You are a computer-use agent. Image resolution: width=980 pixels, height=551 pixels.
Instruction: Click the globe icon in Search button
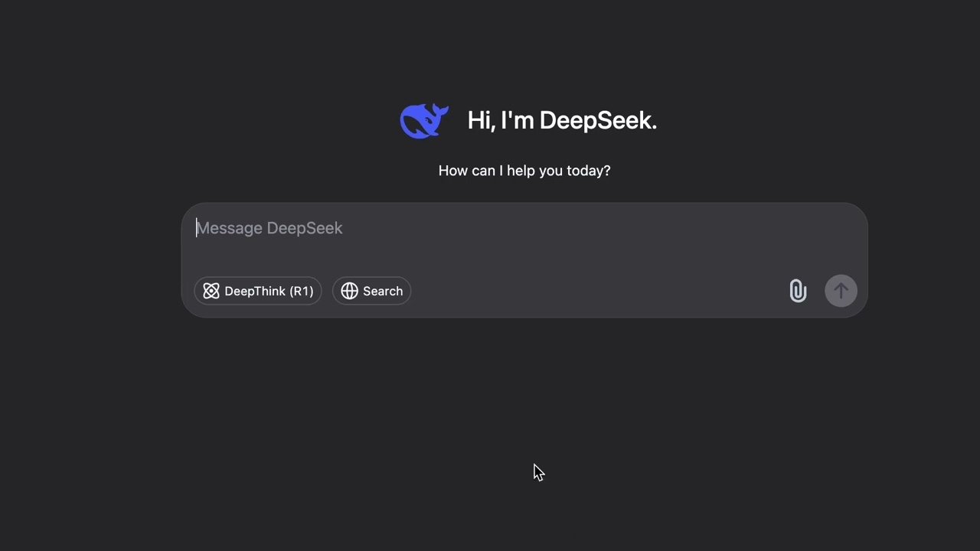click(350, 291)
